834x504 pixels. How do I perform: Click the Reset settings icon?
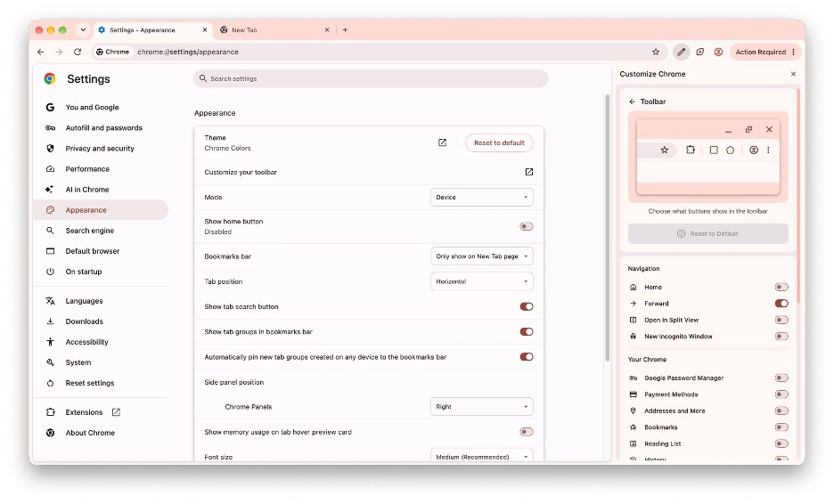click(x=50, y=383)
